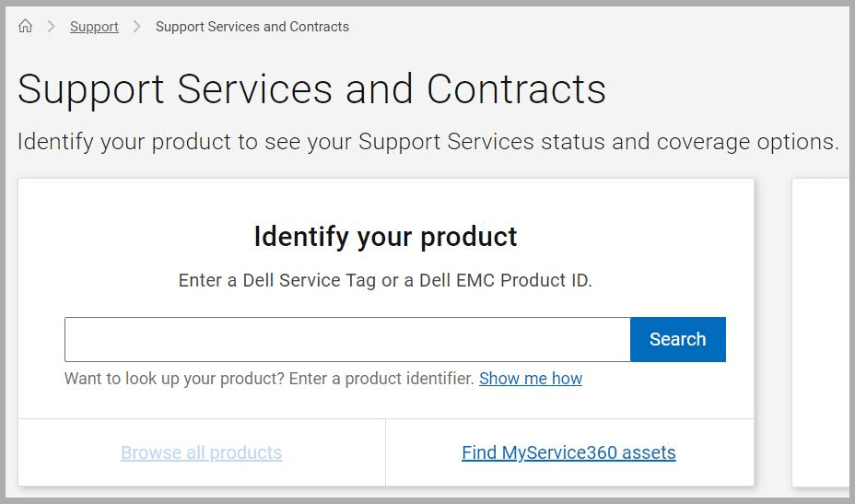855x504 pixels.
Task: Click the partially visible card at the right edge
Action: 822,332
